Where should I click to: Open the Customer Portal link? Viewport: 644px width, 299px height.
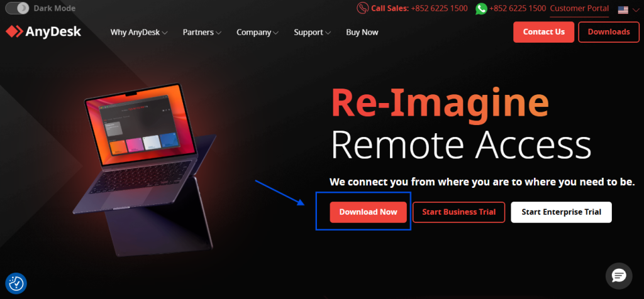point(579,8)
